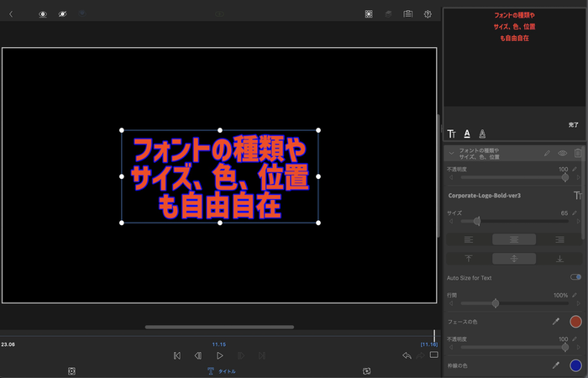Select the text style tab icon
The image size is (588, 378).
[452, 134]
